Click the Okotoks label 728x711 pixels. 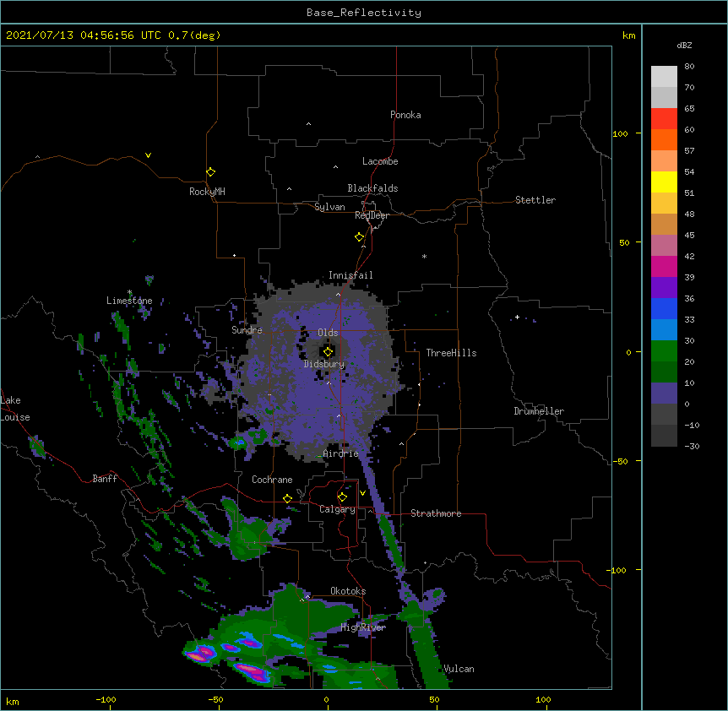(x=348, y=591)
